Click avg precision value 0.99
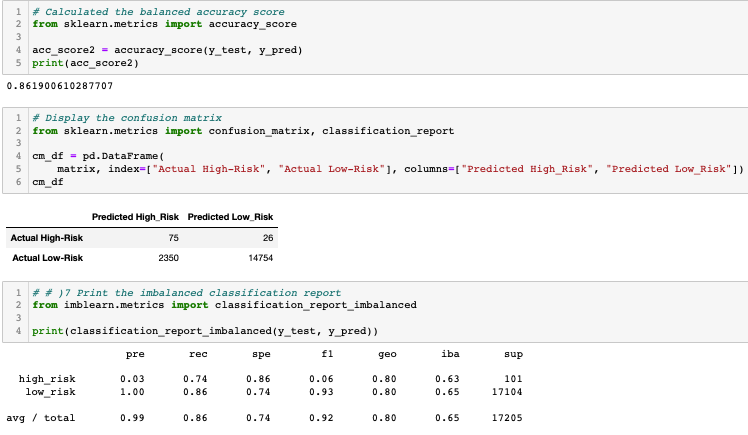The width and height of the screenshot is (748, 435). [132, 418]
